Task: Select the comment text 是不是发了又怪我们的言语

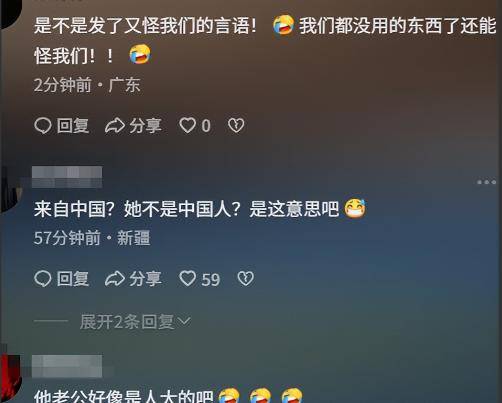Action: [145, 26]
